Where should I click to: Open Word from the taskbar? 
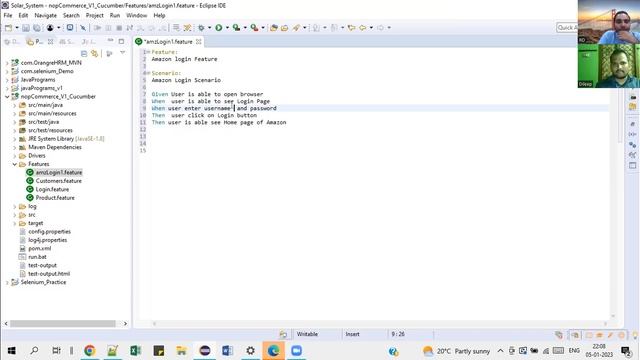click(x=227, y=351)
